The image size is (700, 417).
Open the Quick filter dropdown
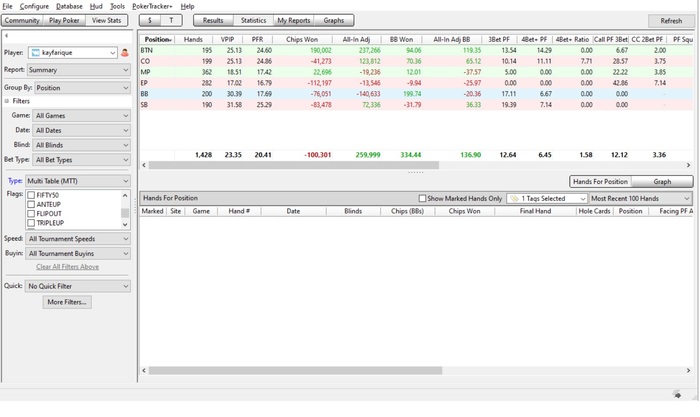pyautogui.click(x=78, y=286)
